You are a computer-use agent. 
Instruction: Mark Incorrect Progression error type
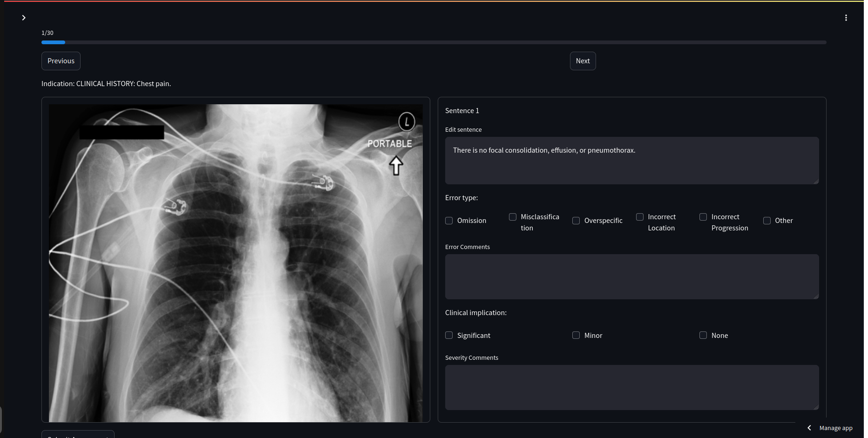pyautogui.click(x=703, y=217)
